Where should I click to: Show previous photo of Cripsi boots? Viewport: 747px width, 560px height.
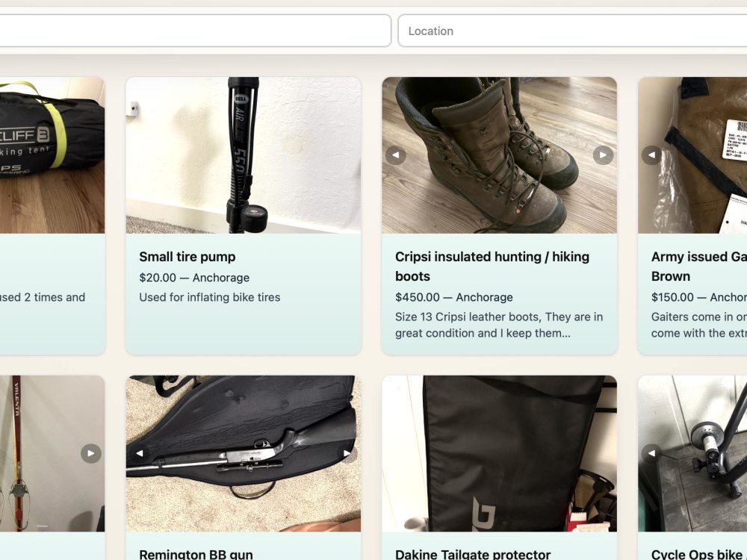[395, 155]
